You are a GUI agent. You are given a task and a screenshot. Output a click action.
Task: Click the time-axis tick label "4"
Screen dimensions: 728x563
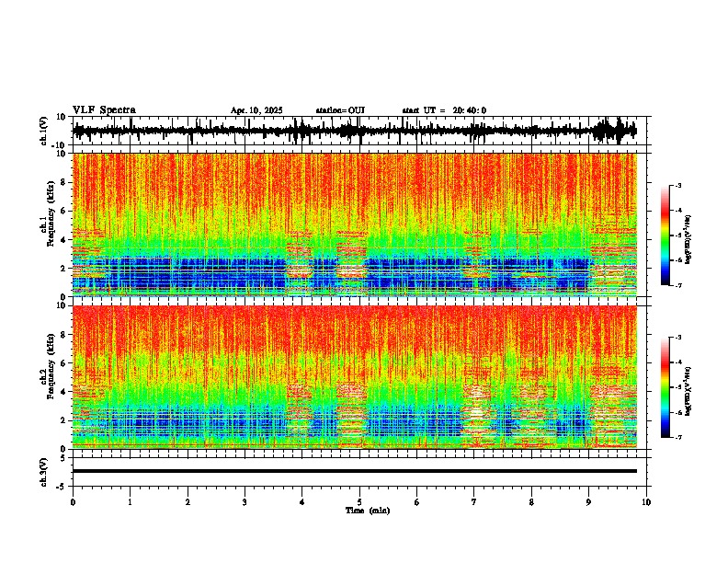301,502
